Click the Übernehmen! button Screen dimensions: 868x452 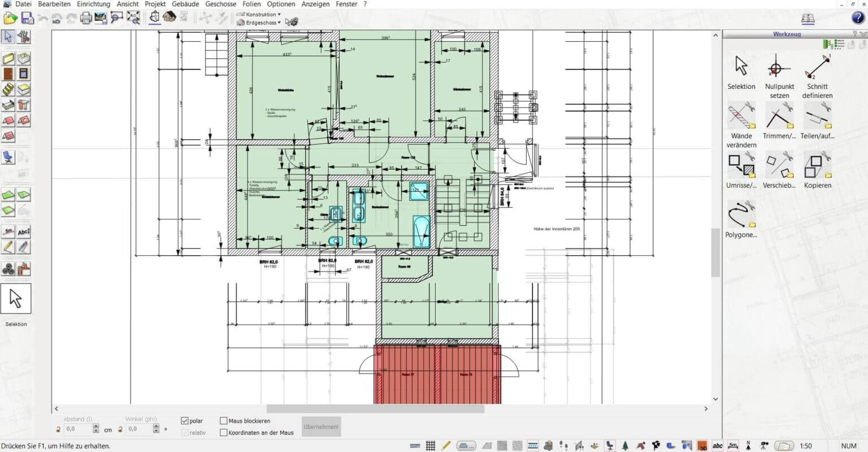click(321, 427)
